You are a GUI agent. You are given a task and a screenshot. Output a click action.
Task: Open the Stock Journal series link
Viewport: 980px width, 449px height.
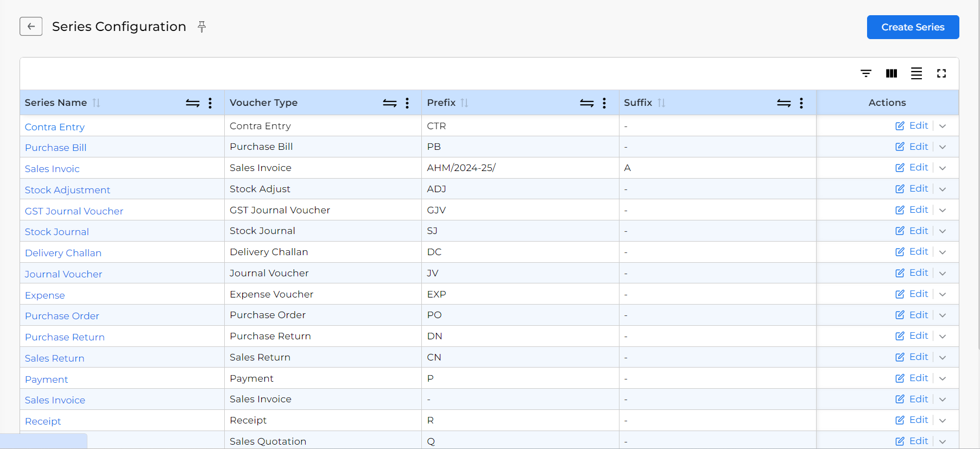57,232
